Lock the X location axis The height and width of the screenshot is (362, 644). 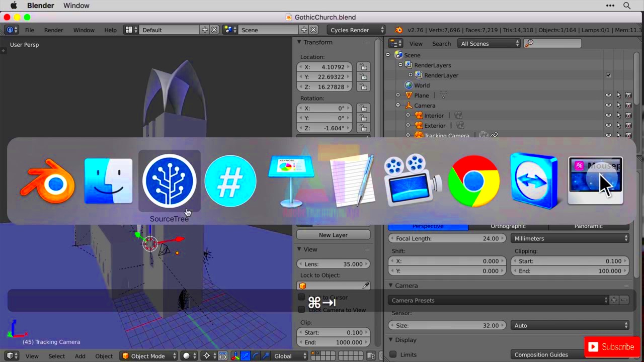(363, 67)
